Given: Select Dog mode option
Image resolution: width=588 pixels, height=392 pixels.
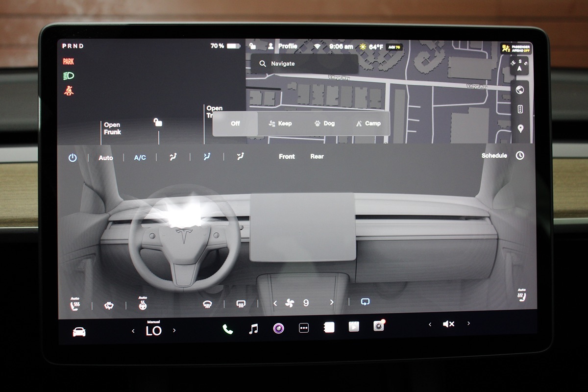Looking at the screenshot, I should point(324,123).
